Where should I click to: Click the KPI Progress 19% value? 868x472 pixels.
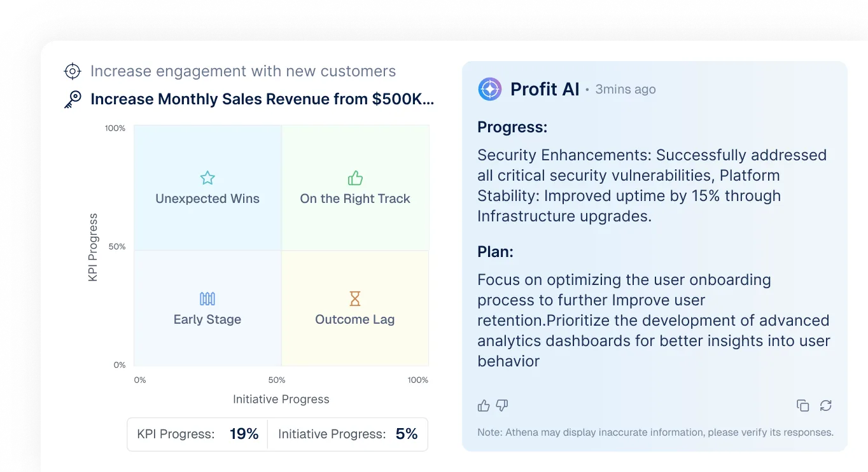(x=244, y=434)
